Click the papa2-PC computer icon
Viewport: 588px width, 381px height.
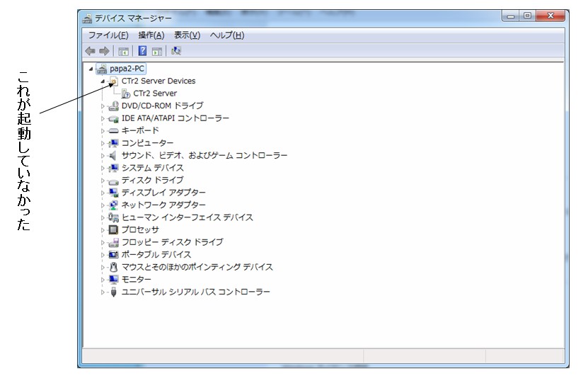pos(102,69)
